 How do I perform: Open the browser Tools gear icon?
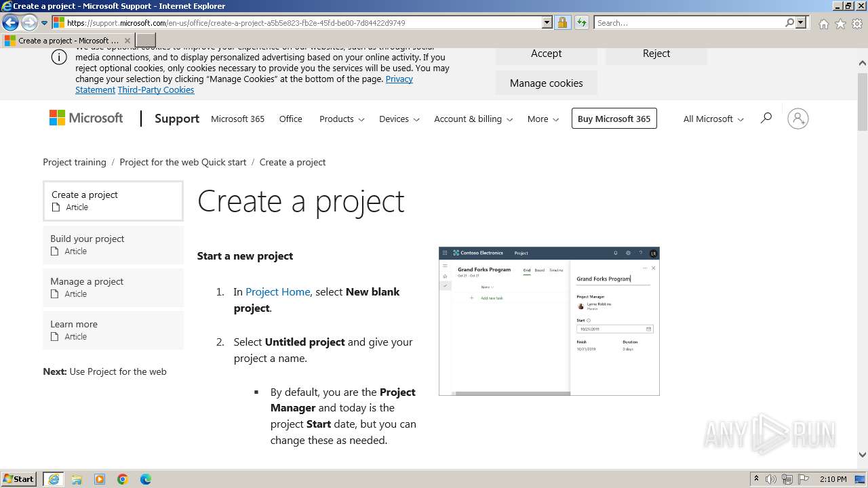coord(857,24)
